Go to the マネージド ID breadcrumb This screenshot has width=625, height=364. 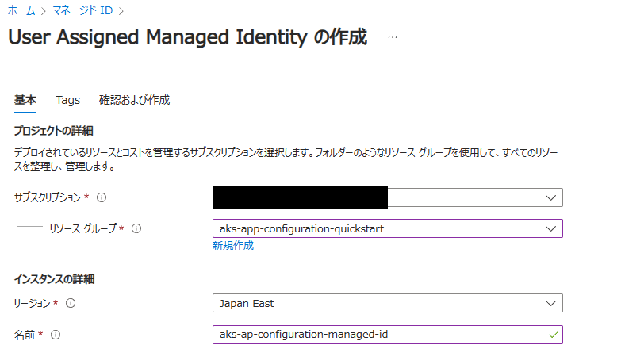[x=83, y=10]
